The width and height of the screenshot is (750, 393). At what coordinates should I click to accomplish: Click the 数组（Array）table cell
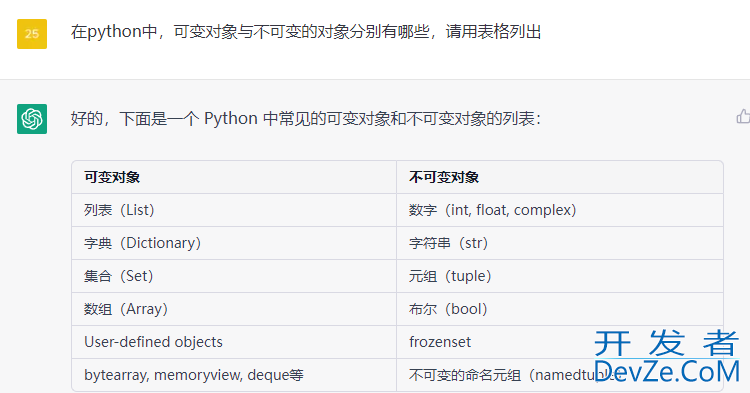click(234, 309)
